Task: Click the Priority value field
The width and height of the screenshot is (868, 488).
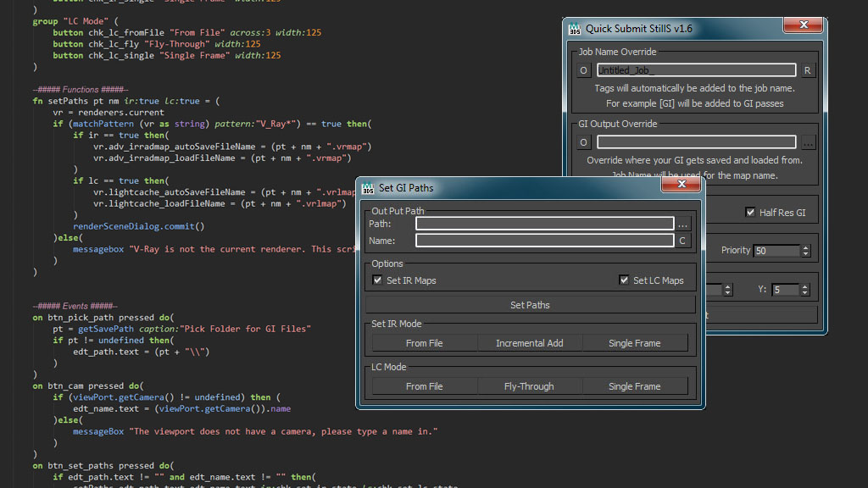Action: point(776,251)
